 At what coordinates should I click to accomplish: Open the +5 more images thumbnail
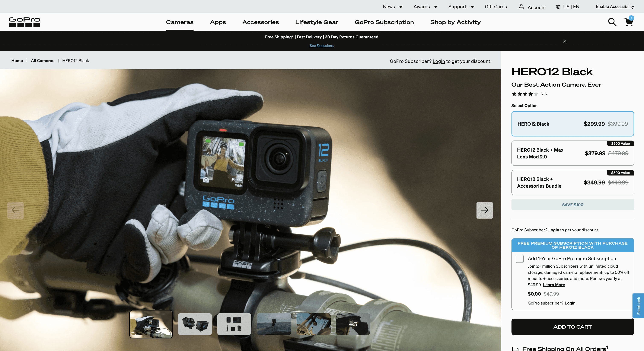[353, 324]
